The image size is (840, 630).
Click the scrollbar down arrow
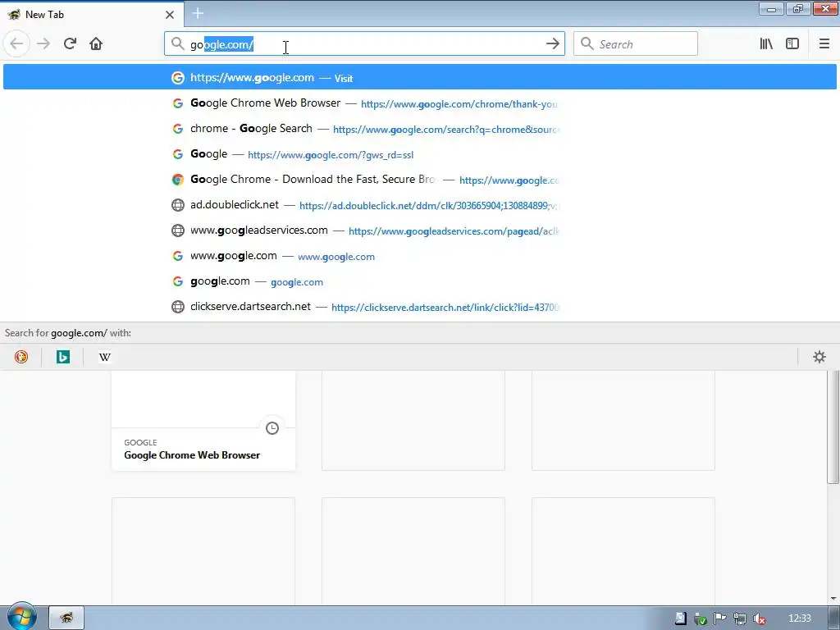[x=833, y=598]
